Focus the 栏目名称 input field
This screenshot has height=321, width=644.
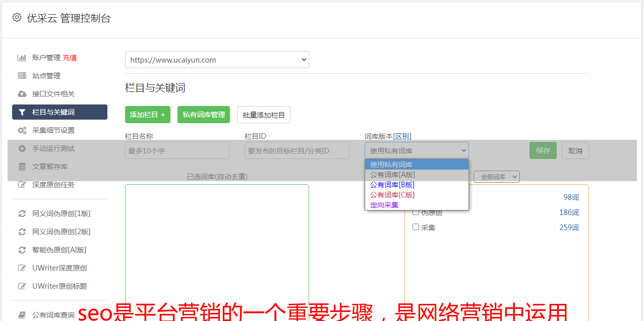[177, 150]
